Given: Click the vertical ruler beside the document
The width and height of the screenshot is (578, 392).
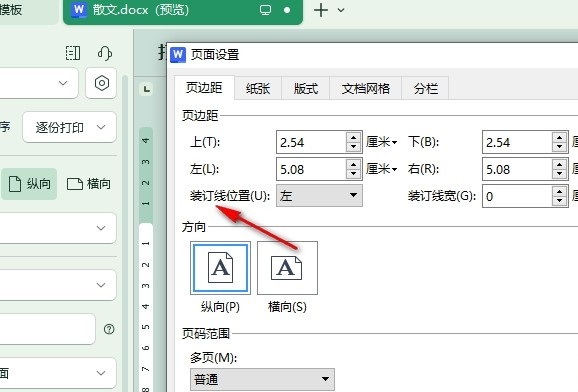Looking at the screenshot, I should 146,260.
